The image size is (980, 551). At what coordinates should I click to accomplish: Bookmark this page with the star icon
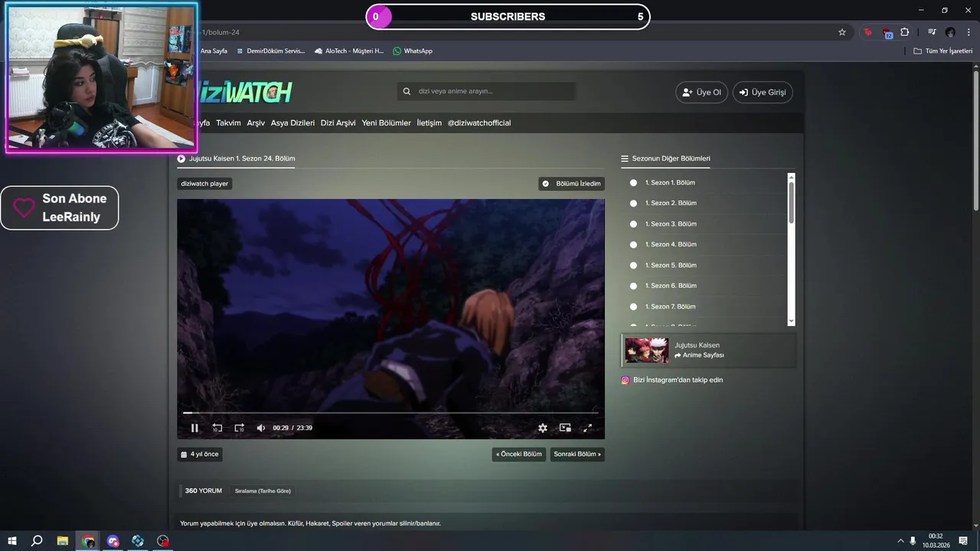click(842, 32)
